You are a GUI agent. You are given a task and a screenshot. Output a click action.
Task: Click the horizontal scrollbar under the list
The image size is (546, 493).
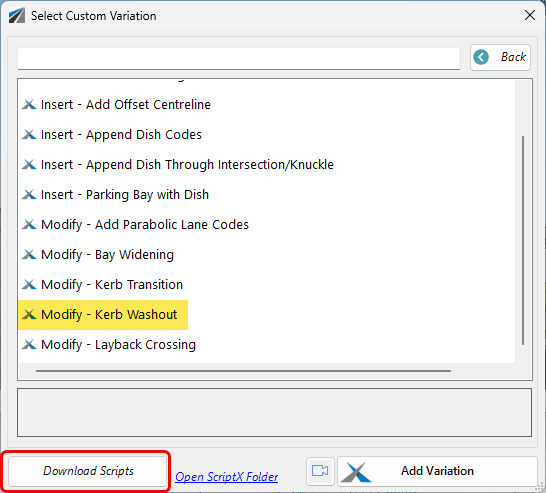[x=243, y=371]
